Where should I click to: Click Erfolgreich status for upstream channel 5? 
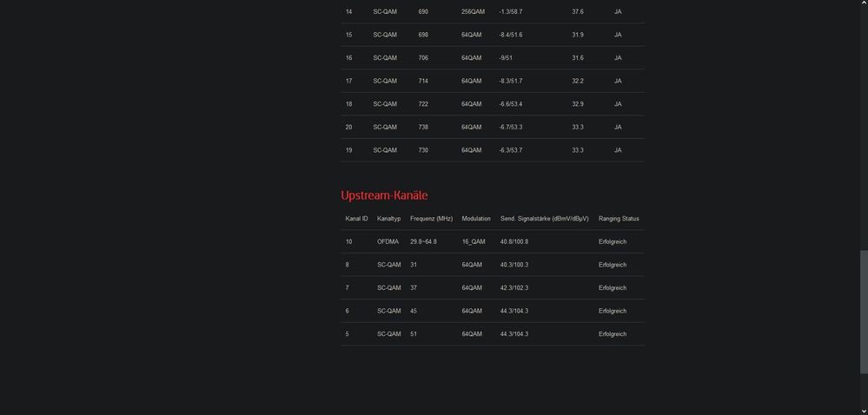tap(613, 334)
